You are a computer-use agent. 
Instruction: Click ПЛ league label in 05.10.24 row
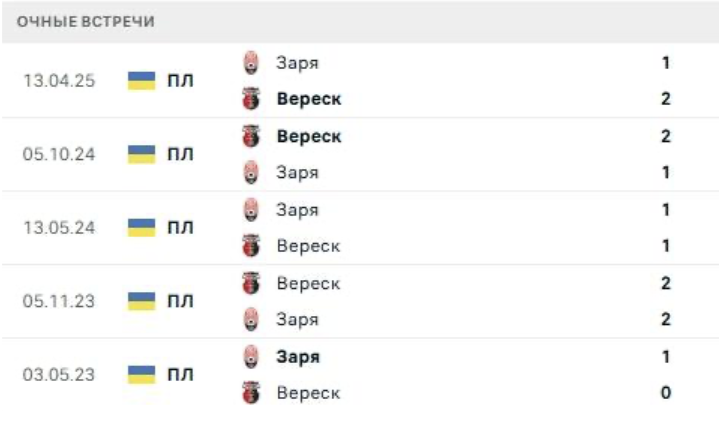(179, 154)
